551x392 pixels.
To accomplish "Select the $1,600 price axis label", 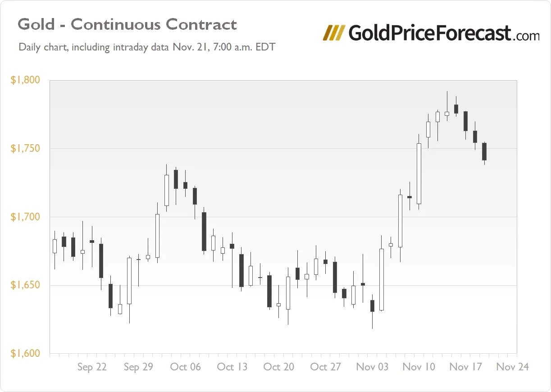I will click(25, 354).
